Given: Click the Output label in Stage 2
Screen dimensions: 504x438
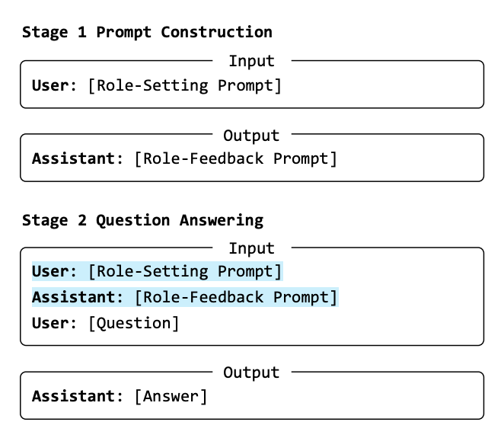Looking at the screenshot, I should tap(251, 372).
